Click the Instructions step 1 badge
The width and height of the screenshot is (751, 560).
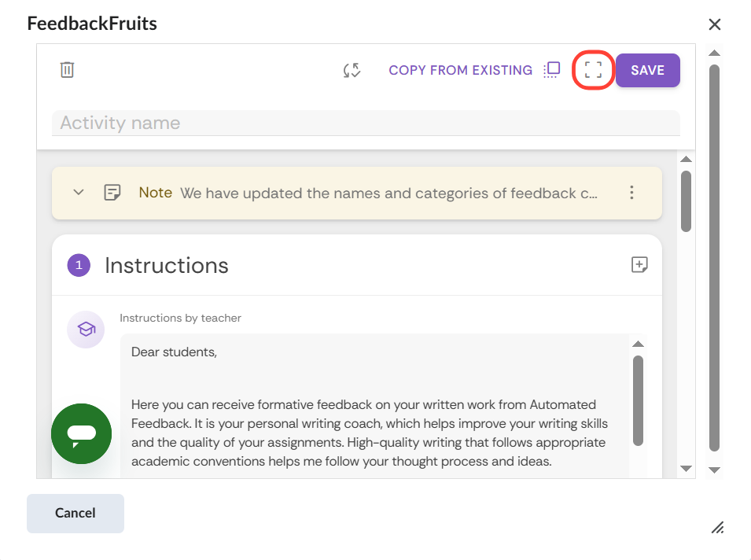coord(79,265)
